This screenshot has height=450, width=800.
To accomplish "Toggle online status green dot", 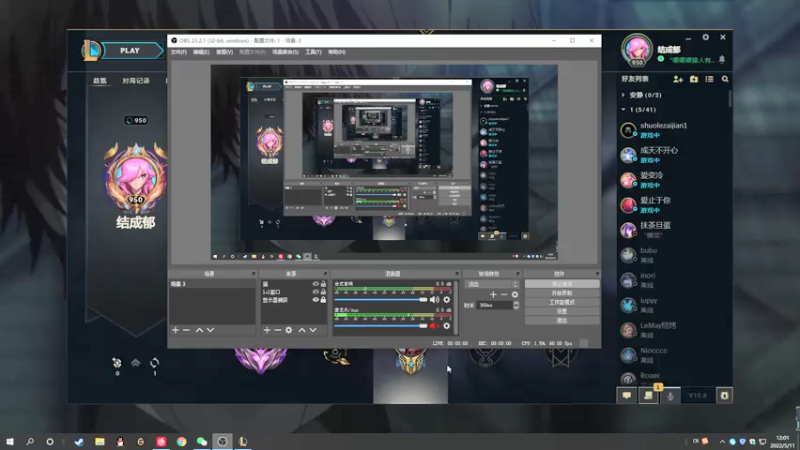I will click(661, 60).
